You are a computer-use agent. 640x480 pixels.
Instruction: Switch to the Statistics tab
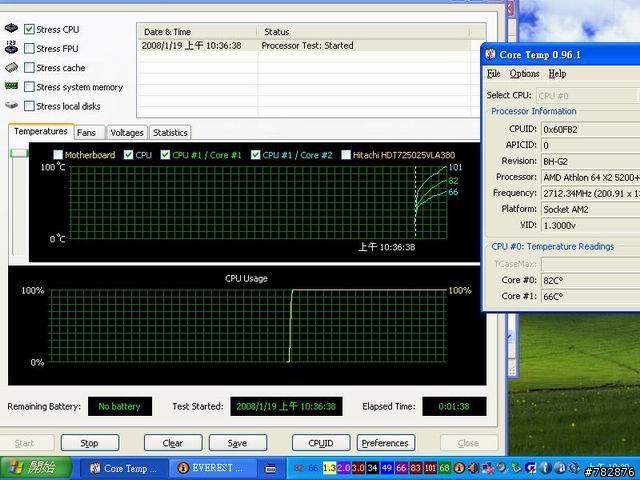tap(170, 133)
